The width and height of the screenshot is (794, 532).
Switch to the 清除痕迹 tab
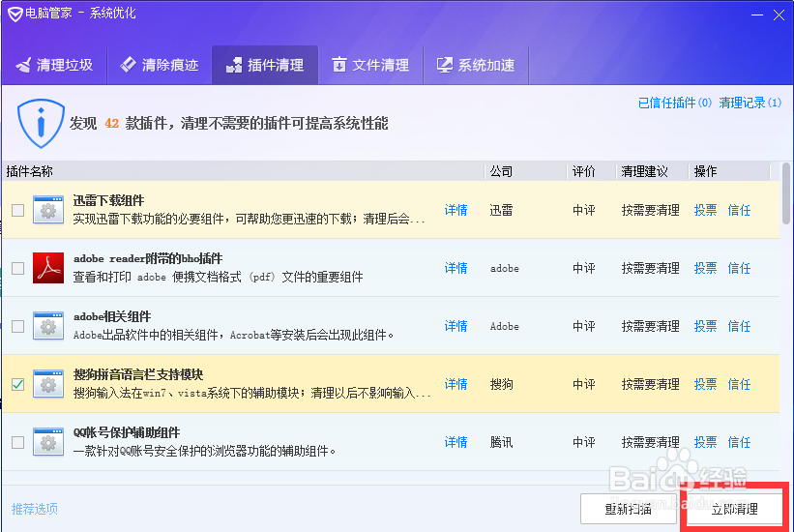[160, 65]
